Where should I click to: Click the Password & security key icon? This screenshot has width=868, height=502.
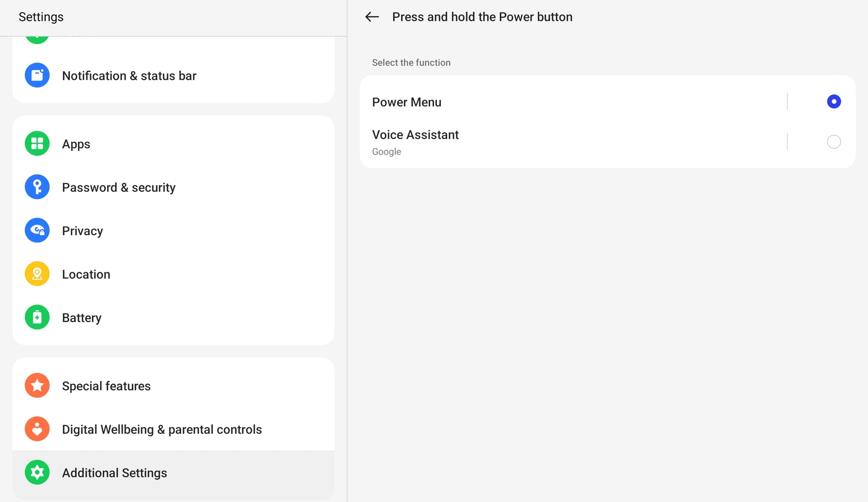pos(37,187)
